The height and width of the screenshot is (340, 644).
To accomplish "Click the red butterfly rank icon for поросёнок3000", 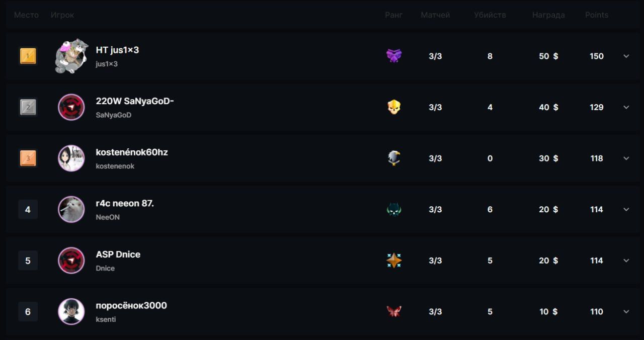I will tap(394, 311).
